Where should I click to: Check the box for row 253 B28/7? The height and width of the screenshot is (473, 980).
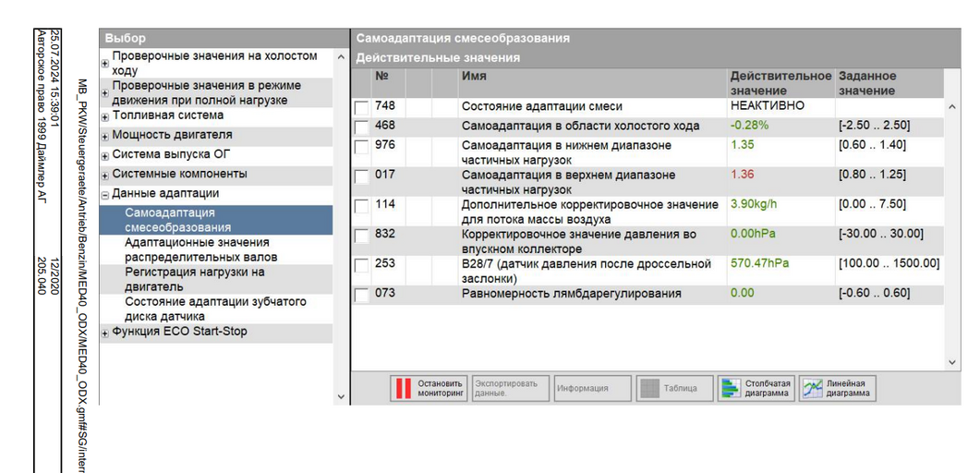click(x=361, y=265)
